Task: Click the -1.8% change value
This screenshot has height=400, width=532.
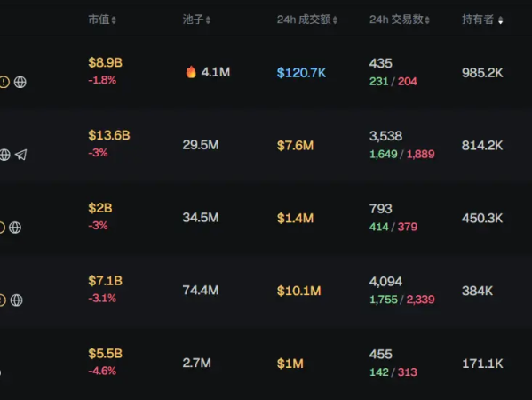Action: pyautogui.click(x=102, y=80)
